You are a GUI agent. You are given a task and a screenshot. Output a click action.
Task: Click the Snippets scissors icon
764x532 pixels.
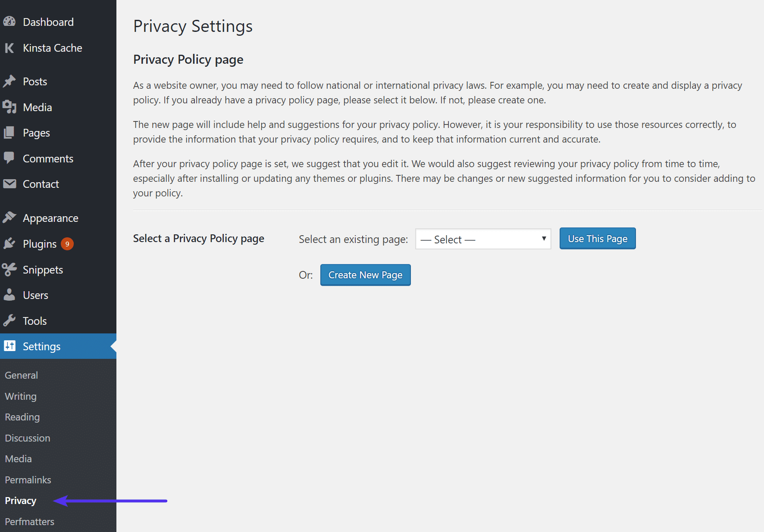tap(9, 269)
